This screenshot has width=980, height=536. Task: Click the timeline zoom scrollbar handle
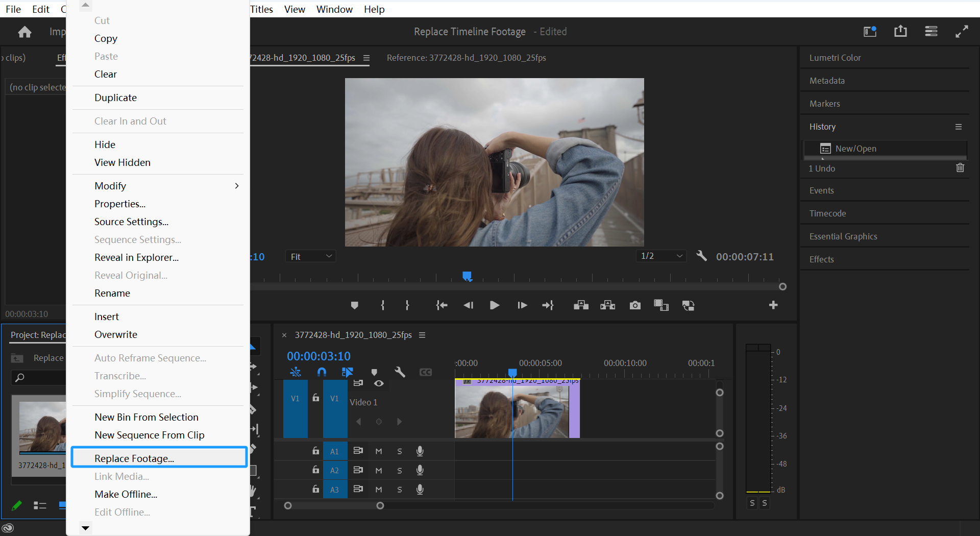pos(380,505)
